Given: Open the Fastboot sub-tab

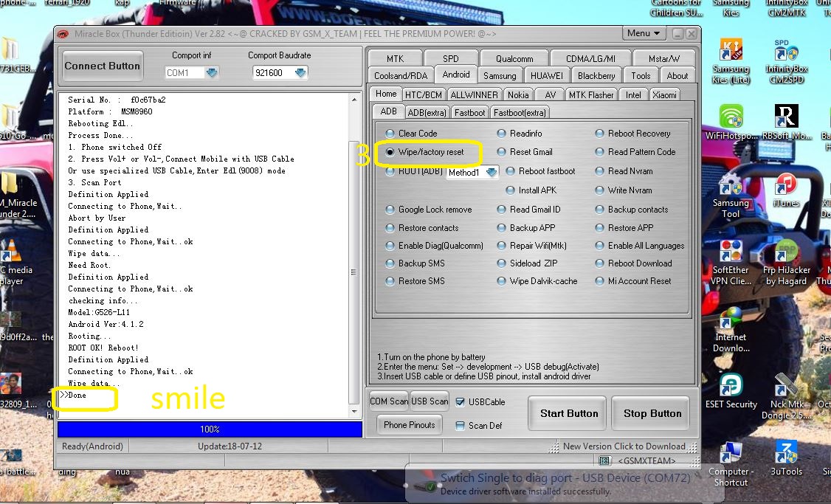Looking at the screenshot, I should (469, 112).
